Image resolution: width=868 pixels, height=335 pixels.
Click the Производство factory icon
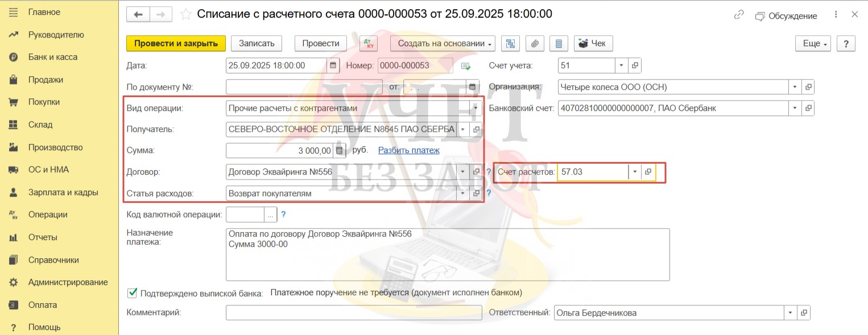coord(14,147)
